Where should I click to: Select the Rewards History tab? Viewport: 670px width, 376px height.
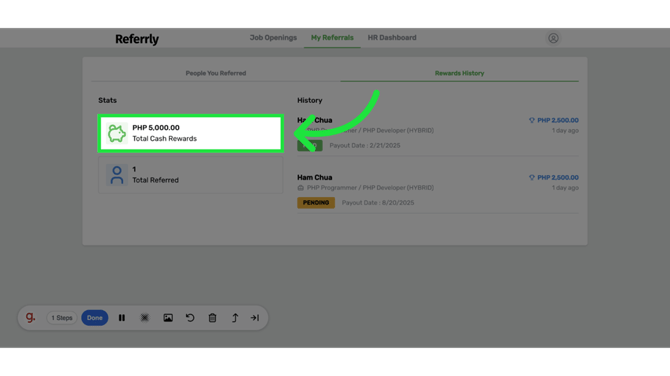(x=459, y=73)
